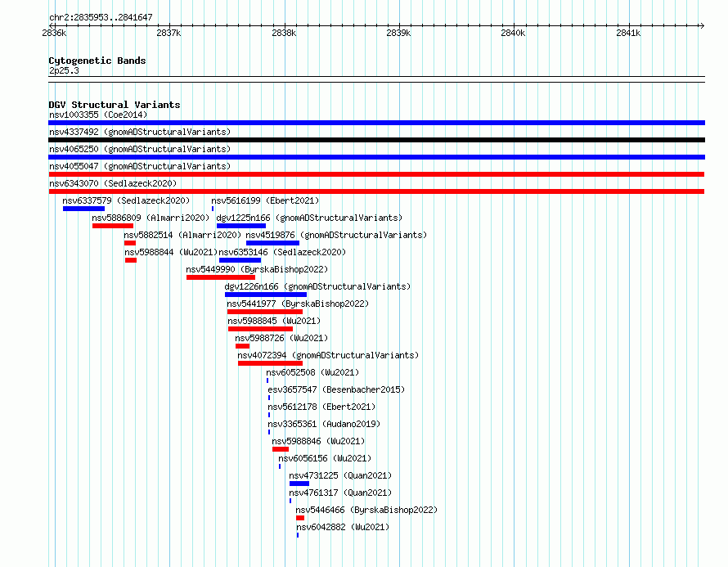Open nsv5988845 (Wu2021) label
This screenshot has height=567, width=728.
[274, 321]
